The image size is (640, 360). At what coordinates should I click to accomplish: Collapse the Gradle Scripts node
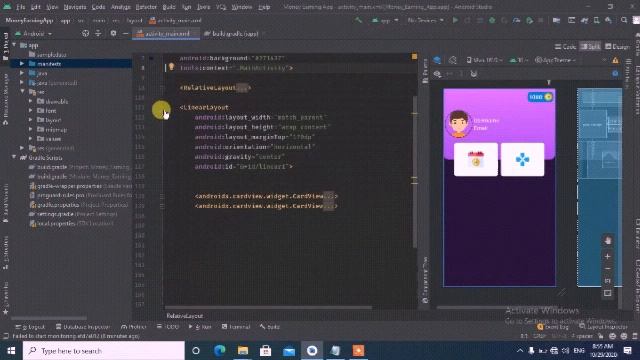point(14,157)
